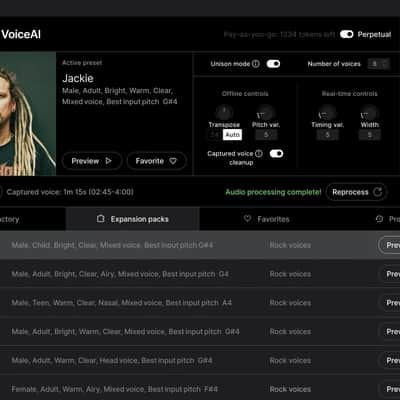Screen dimensions: 400x400
Task: Click the Transpose knob
Action: pyautogui.click(x=224, y=112)
